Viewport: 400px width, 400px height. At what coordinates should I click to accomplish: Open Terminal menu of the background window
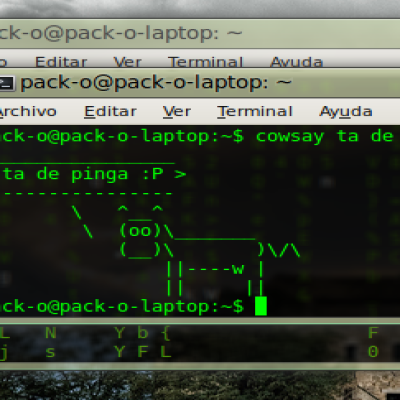(206, 62)
